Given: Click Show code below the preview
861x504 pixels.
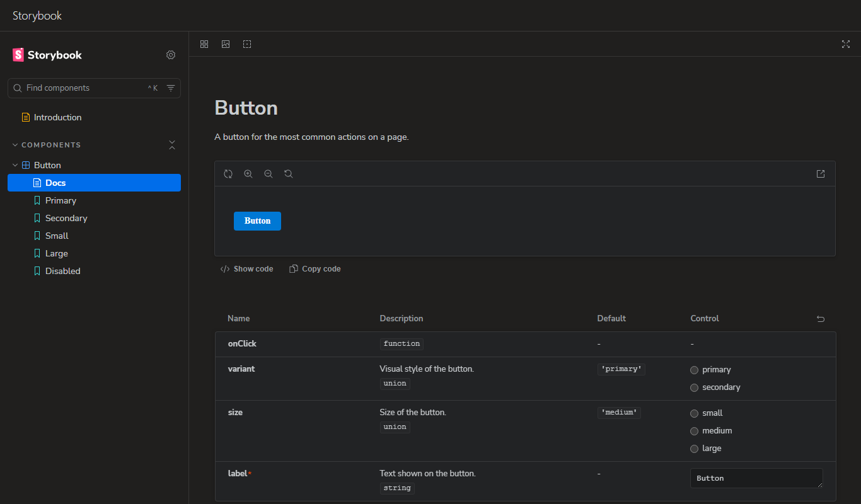Looking at the screenshot, I should click(246, 269).
